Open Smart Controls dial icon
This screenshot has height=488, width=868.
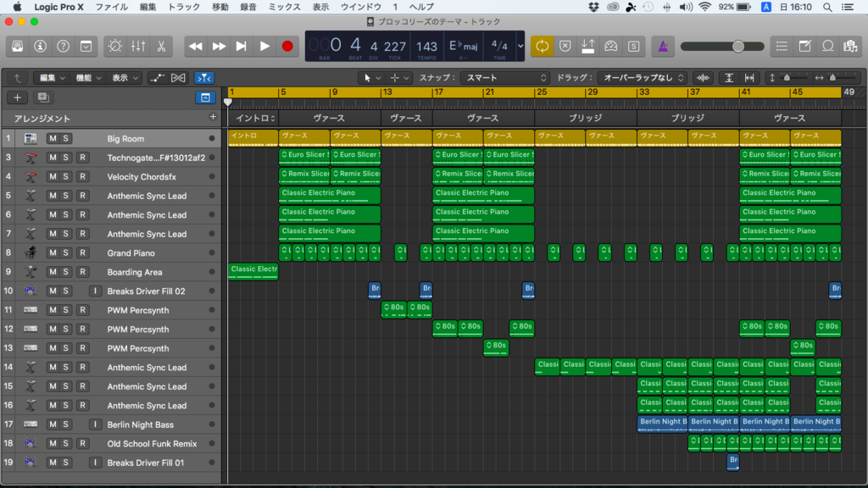(115, 47)
